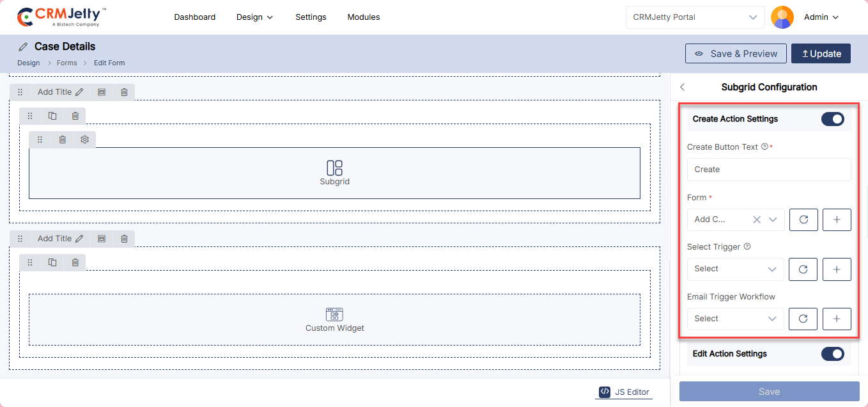Click the Save & Preview button
The width and height of the screenshot is (868, 407).
click(x=735, y=54)
